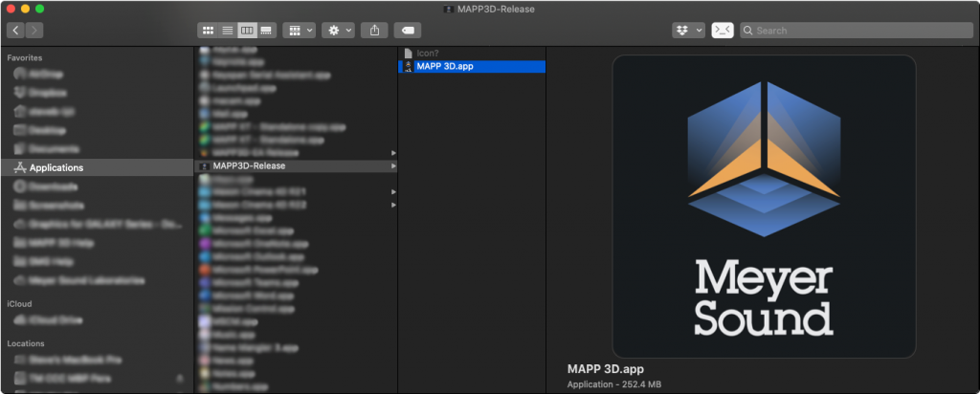Screen dimensions: 980x394
Task: Click the MAPP 3D.app preview title
Action: [x=605, y=369]
